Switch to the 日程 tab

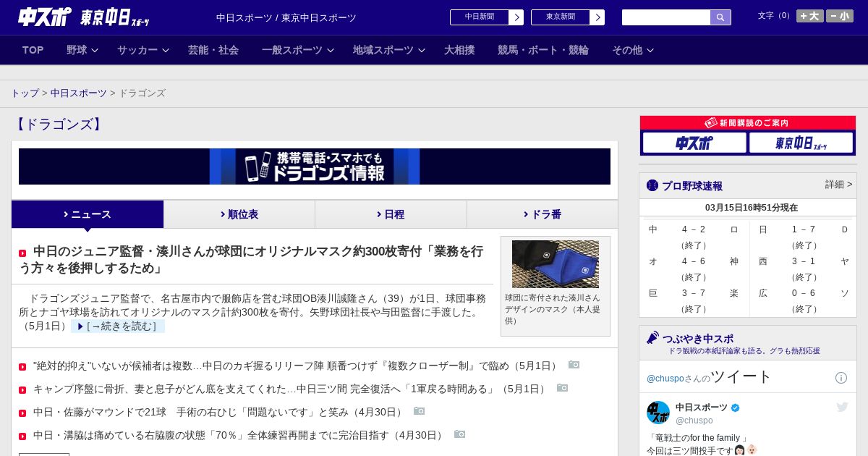[391, 214]
